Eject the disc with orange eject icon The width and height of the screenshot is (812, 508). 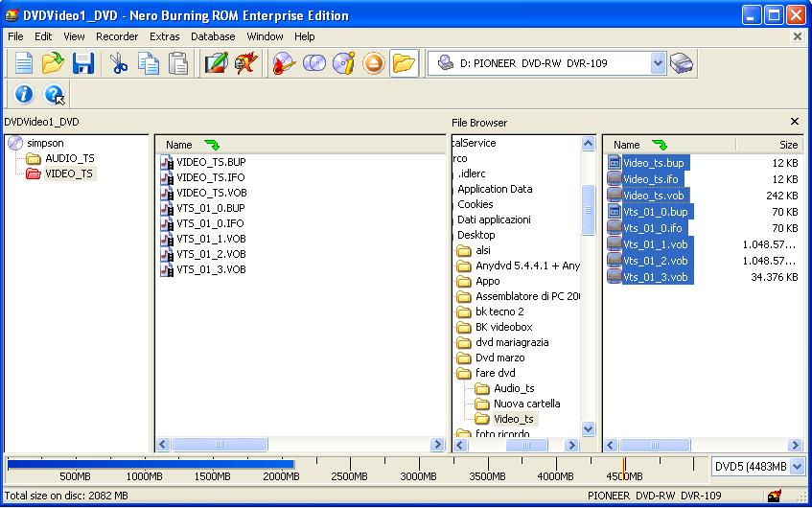click(373, 63)
